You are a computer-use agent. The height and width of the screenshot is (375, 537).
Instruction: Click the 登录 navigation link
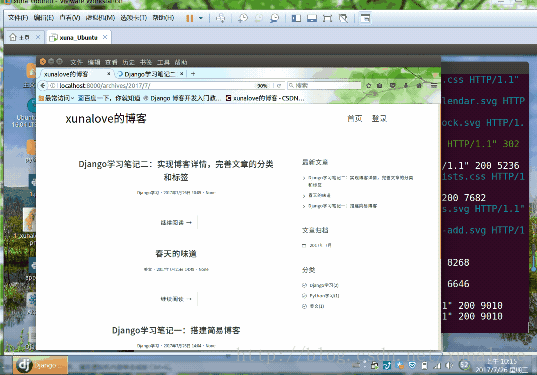(x=379, y=118)
